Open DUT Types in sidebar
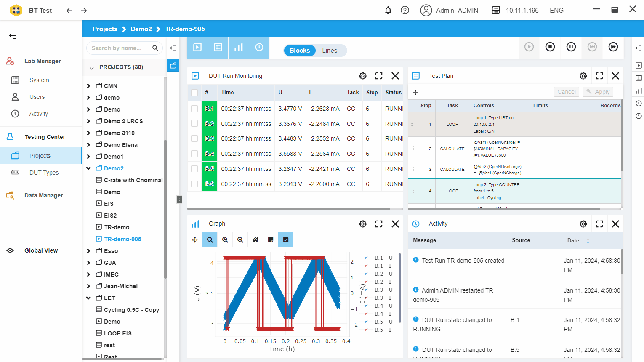Viewport: 644px width, 362px height. click(44, 173)
